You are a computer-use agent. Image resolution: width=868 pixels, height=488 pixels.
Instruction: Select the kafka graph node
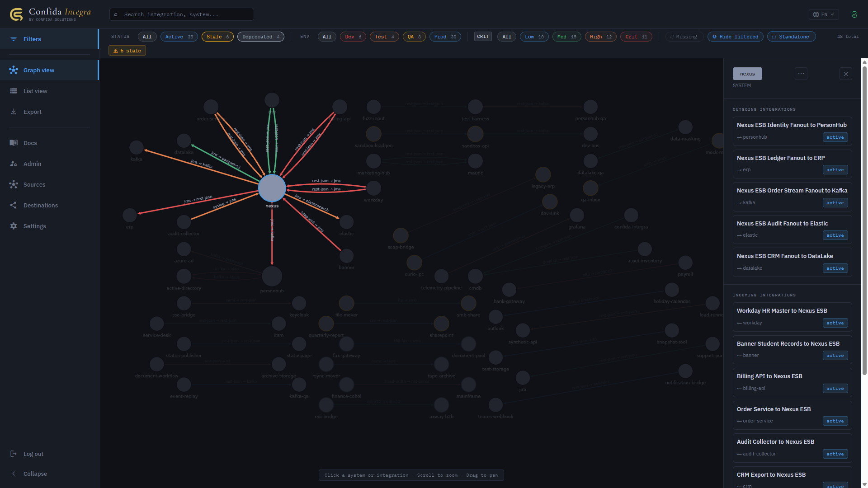136,147
